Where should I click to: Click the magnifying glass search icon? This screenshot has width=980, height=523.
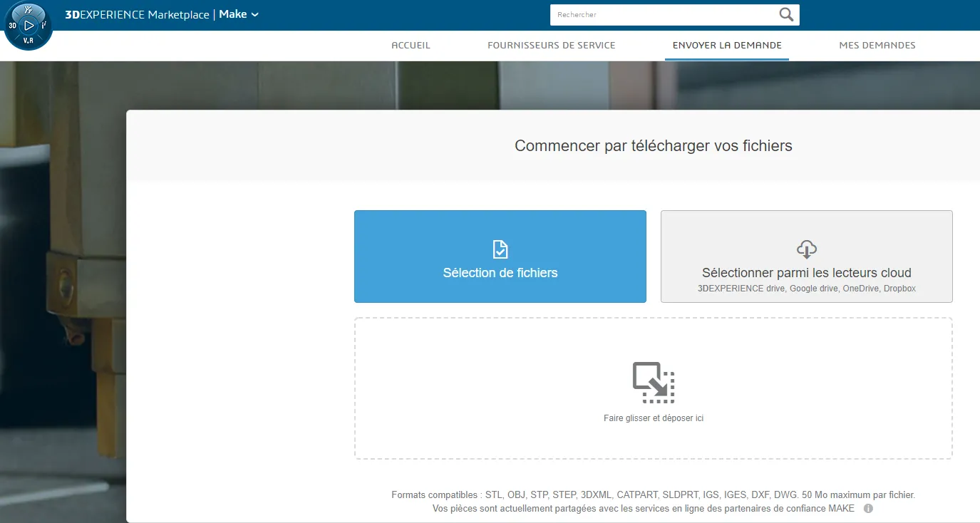786,15
